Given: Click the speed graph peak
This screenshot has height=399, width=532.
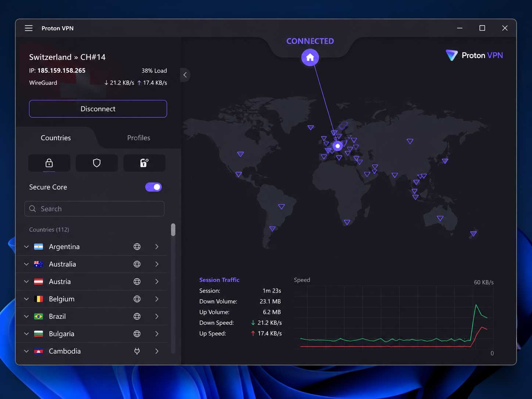Looking at the screenshot, I should pyautogui.click(x=476, y=305).
